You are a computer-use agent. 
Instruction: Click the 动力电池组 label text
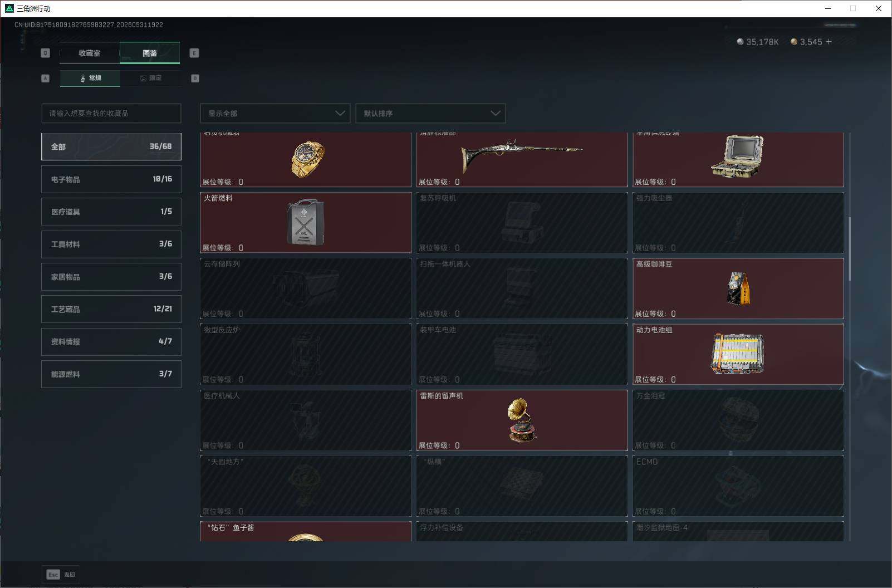click(x=654, y=330)
